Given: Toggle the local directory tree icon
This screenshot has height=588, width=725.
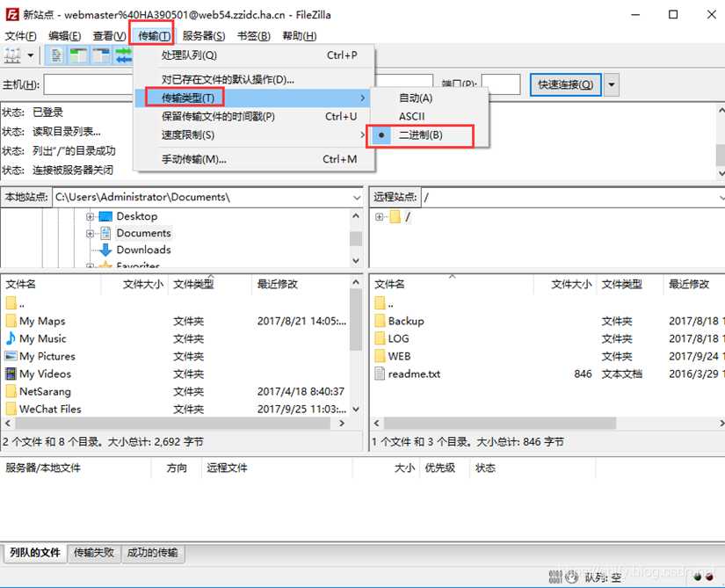Looking at the screenshot, I should tap(77, 54).
